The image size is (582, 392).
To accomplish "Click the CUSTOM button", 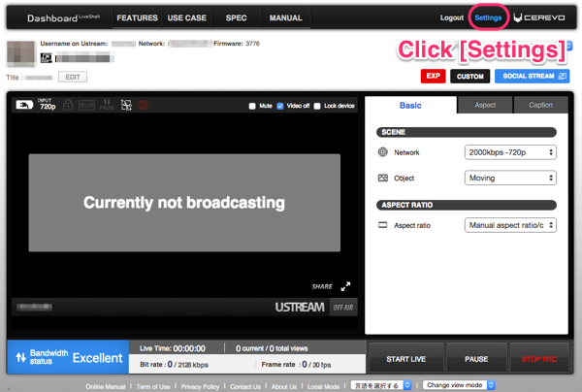I will [x=469, y=76].
